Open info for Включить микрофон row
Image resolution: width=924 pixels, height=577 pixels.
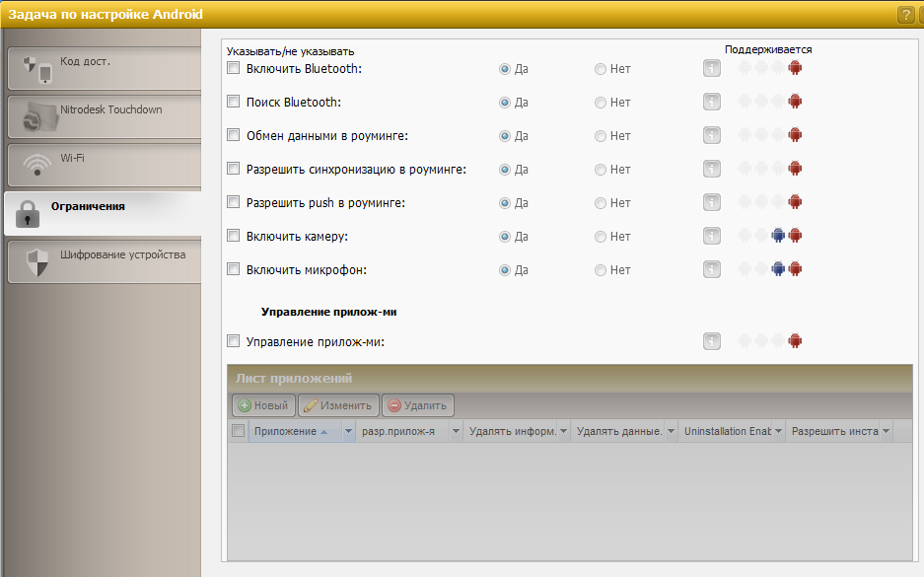712,270
